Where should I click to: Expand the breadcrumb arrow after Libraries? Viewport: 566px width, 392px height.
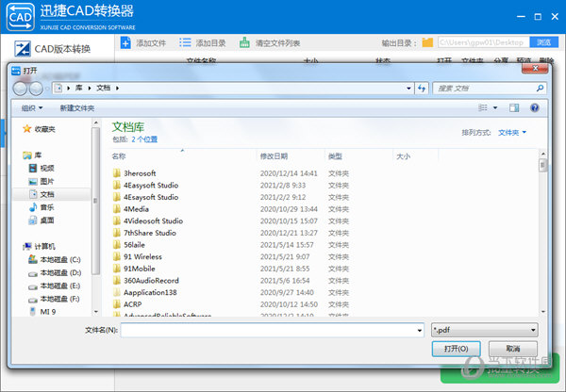(x=90, y=88)
